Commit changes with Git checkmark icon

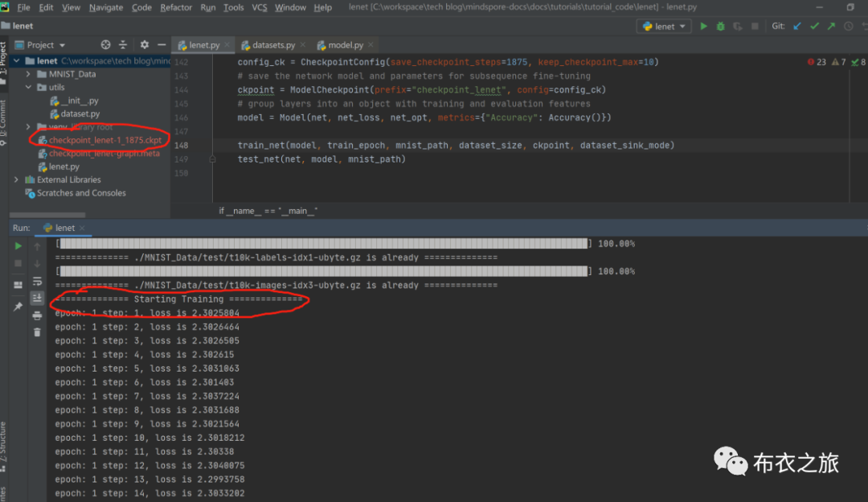tap(814, 26)
